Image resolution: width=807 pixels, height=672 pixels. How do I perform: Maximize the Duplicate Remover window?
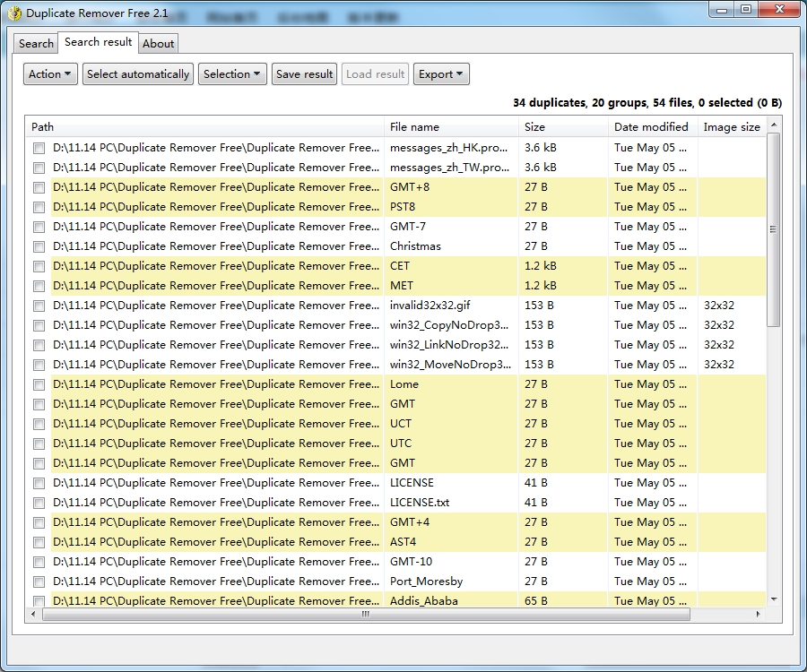pos(745,9)
